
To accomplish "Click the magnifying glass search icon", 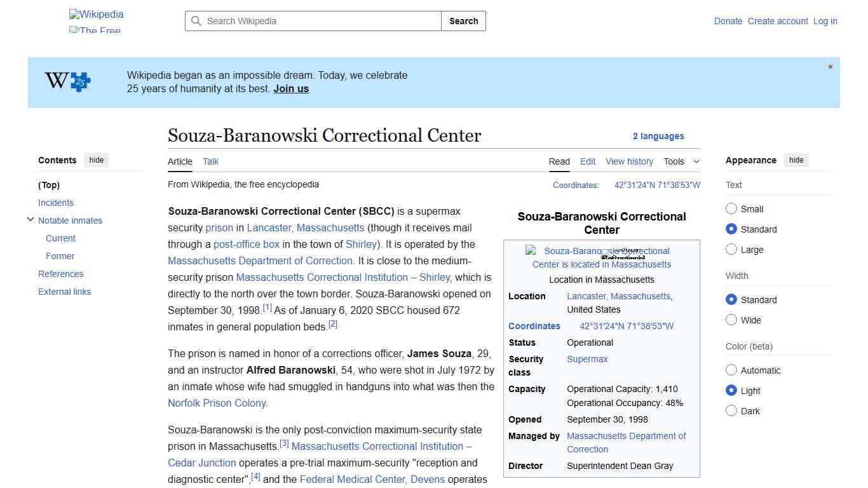I will 196,21.
